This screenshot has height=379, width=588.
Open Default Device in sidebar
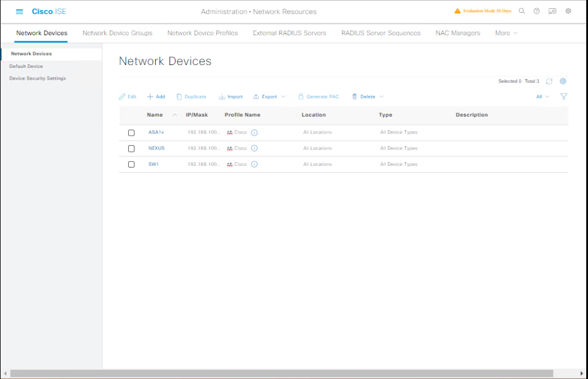click(x=26, y=66)
